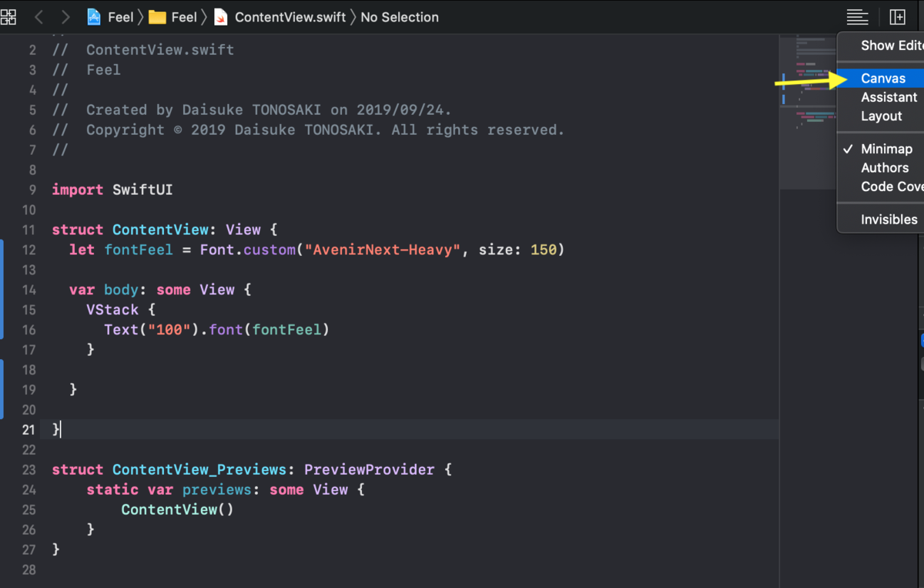Open the editor options lines icon
This screenshot has height=588, width=924.
(x=857, y=16)
